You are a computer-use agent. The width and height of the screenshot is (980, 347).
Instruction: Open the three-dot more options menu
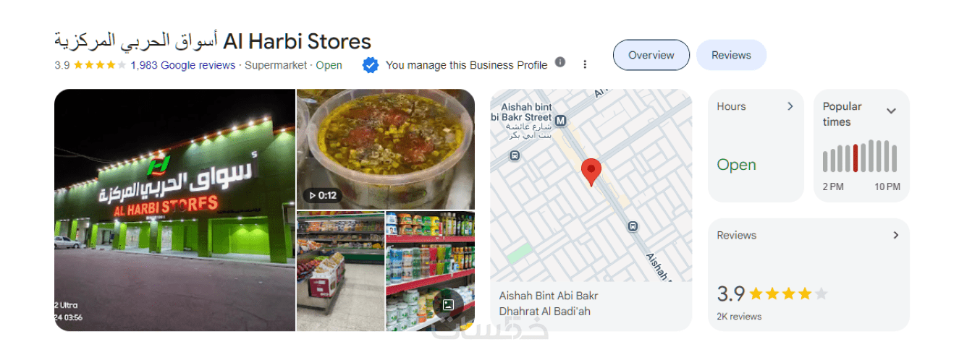[585, 64]
